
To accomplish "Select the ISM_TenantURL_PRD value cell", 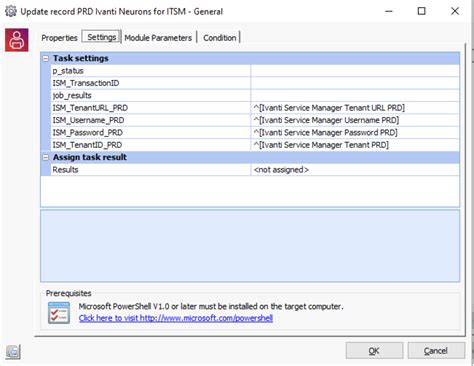I will click(x=355, y=108).
